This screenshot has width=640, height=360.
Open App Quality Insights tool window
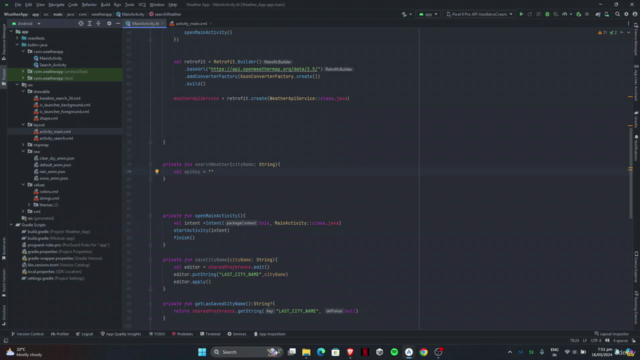tap(120, 334)
